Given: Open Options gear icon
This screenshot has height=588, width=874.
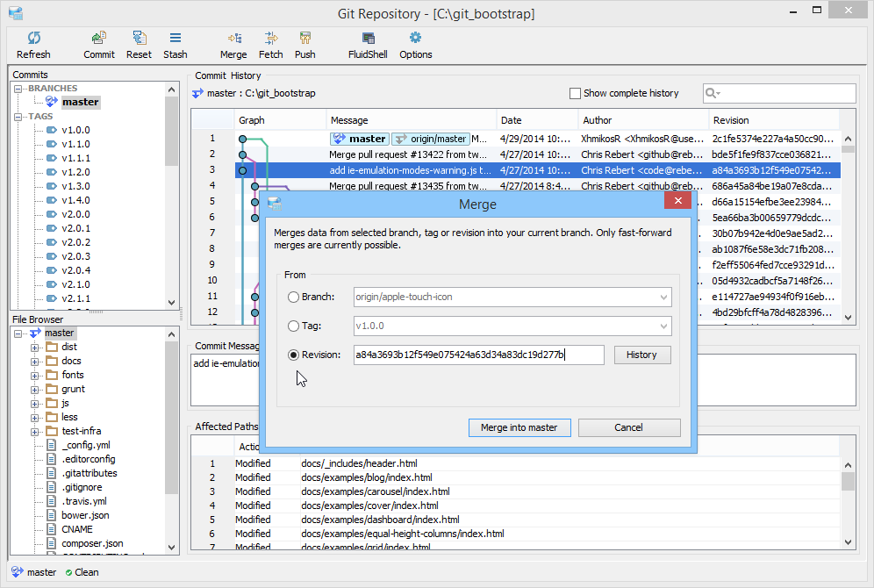Looking at the screenshot, I should (x=415, y=38).
